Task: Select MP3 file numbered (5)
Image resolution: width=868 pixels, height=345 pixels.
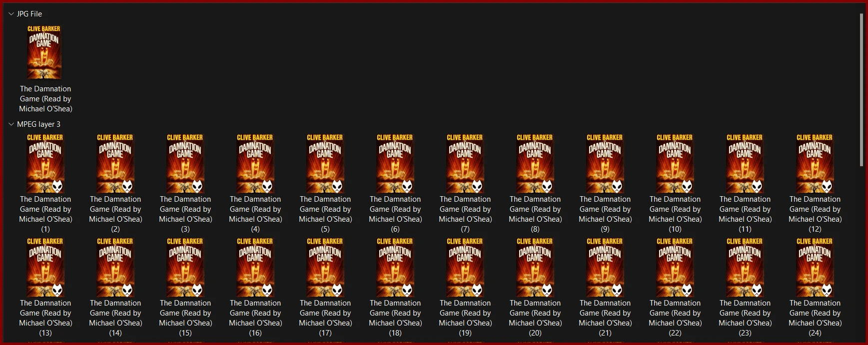Action: [x=325, y=183]
